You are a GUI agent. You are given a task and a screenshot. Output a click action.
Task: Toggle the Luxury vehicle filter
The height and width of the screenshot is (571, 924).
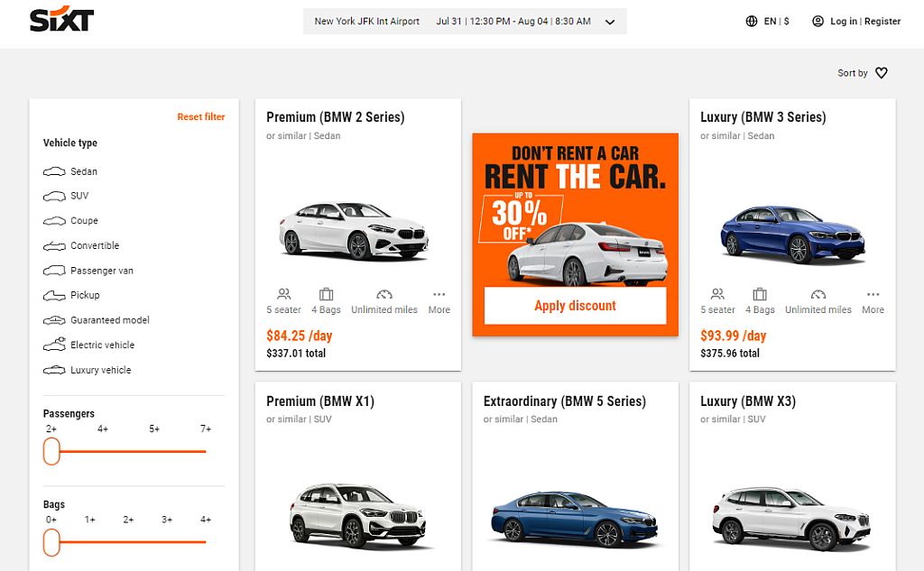pyautogui.click(x=52, y=370)
